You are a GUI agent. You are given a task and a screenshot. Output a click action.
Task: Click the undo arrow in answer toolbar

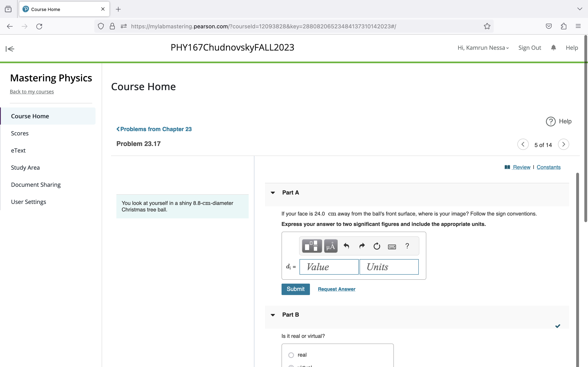point(346,246)
